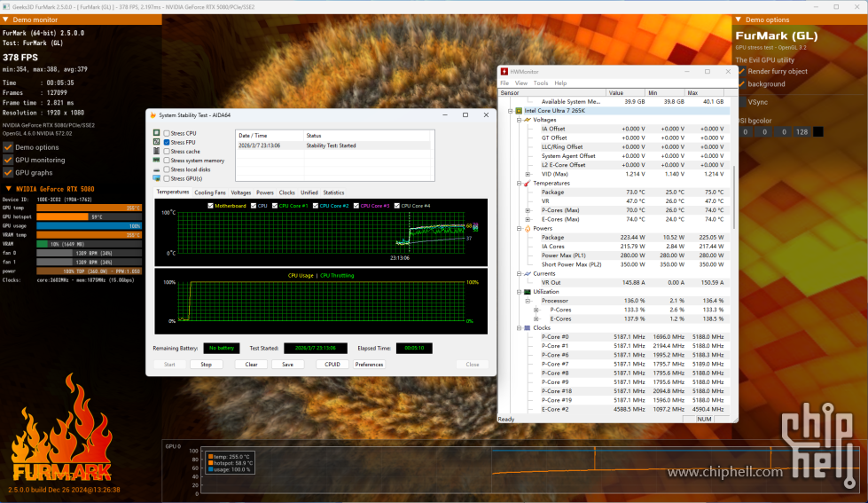The height and width of the screenshot is (503, 868).
Task: Open the Preferences dialog button
Action: [369, 365]
